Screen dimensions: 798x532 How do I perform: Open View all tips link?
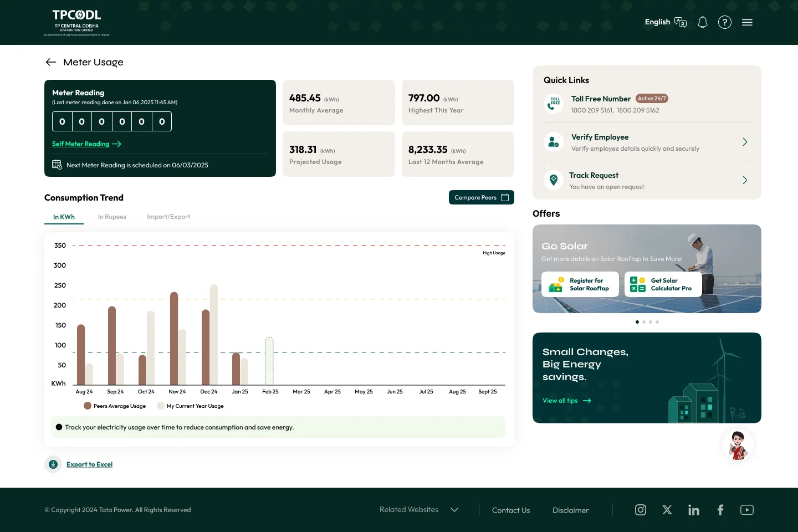click(566, 401)
